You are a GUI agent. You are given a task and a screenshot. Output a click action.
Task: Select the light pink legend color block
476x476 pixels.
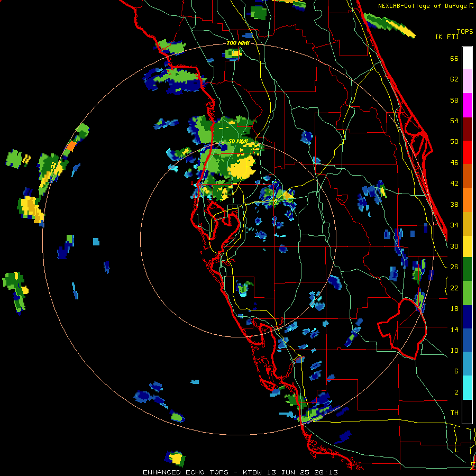[x=467, y=81]
